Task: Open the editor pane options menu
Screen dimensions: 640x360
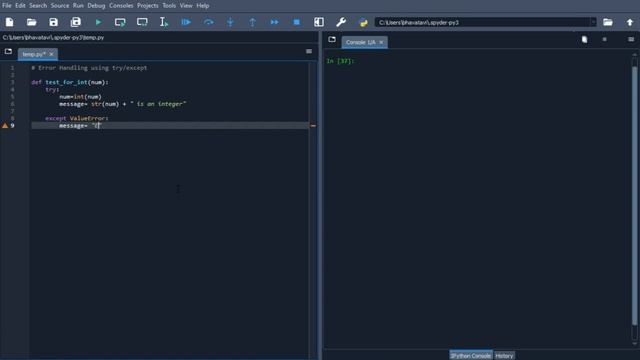Action: coord(309,51)
